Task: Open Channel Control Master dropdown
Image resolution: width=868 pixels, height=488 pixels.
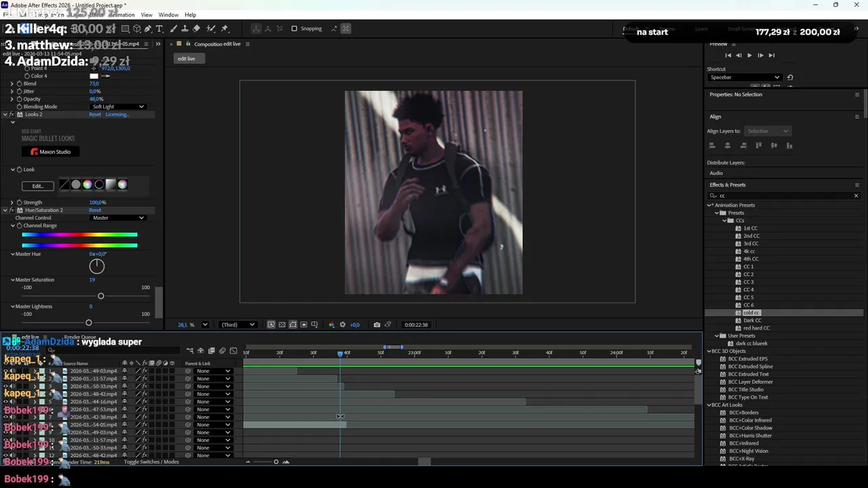Action: point(118,218)
